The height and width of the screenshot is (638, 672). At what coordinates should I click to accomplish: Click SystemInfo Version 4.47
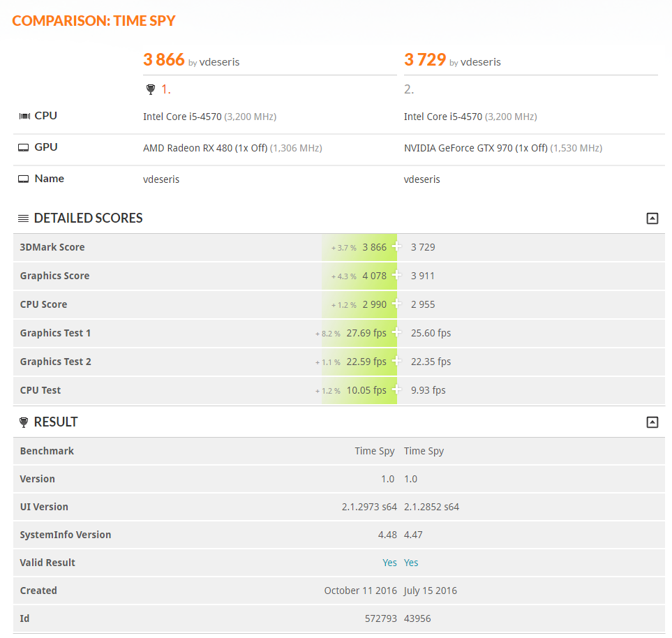(x=413, y=535)
